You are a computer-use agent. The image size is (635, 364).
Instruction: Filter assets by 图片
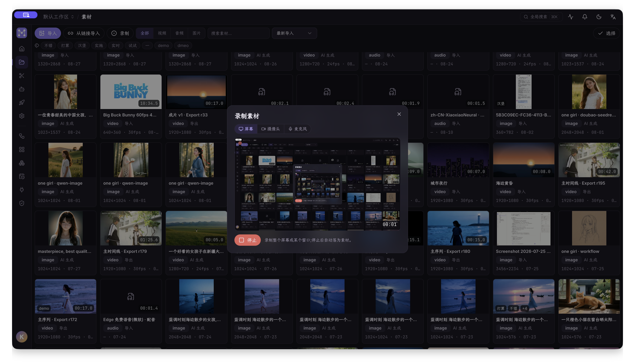click(x=197, y=33)
